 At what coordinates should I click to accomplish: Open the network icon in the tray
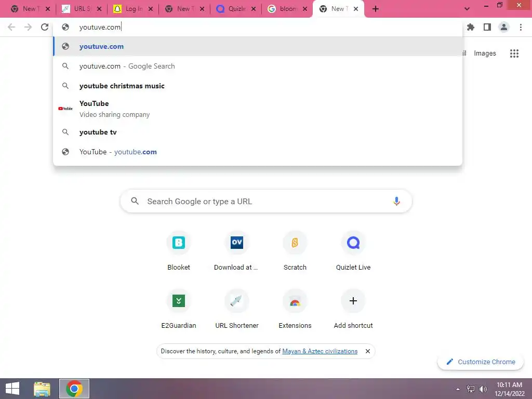tap(471, 389)
